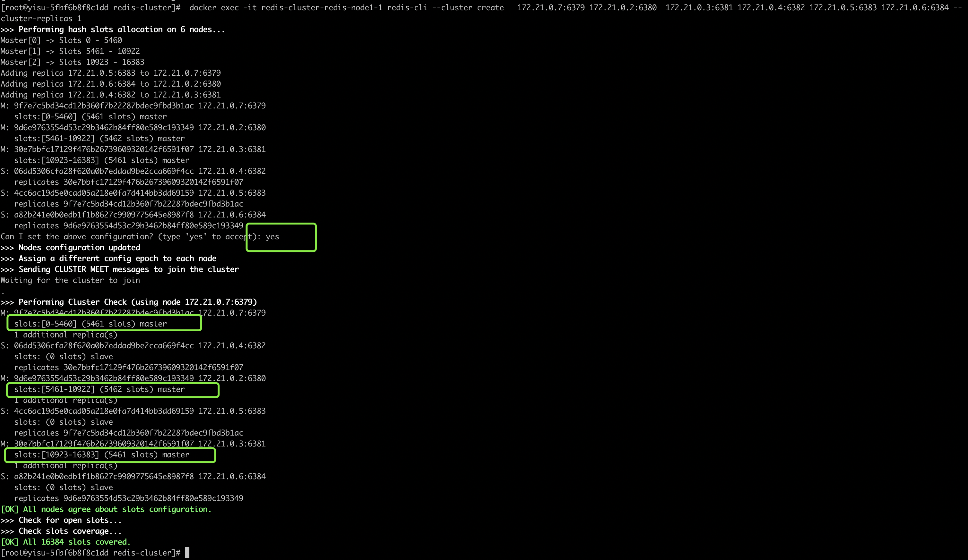
Task: Click 'Master[2] -> Slots 10923 - 16383' line
Action: coord(72,62)
